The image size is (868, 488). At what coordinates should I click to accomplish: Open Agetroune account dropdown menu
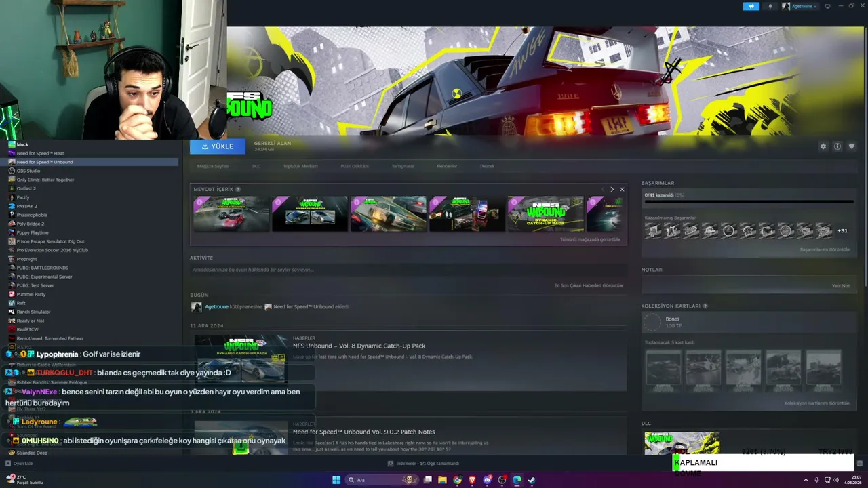pos(800,6)
